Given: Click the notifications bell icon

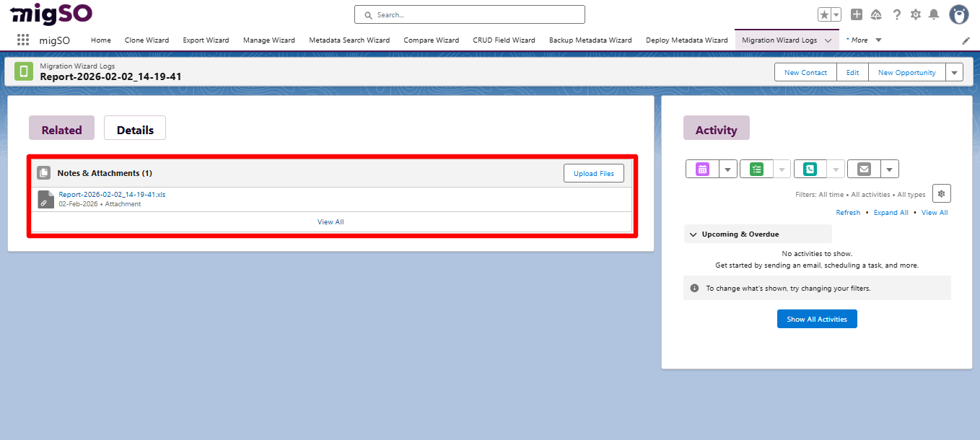Looking at the screenshot, I should tap(935, 14).
